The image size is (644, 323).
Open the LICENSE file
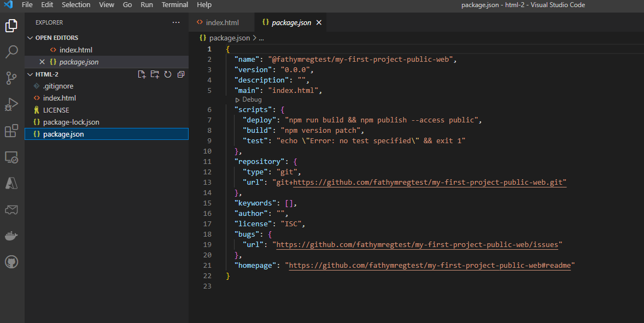(107, 110)
